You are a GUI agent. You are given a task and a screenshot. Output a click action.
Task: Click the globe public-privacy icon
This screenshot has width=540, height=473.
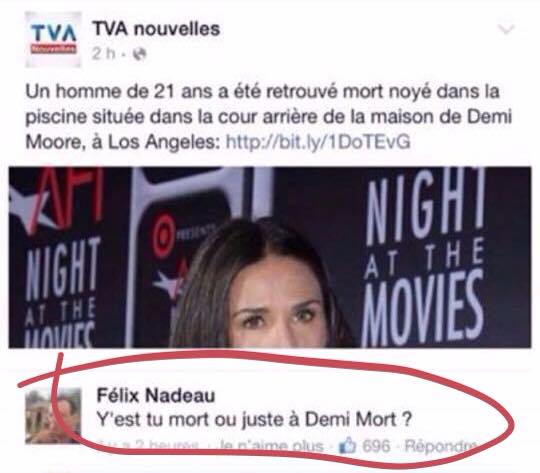tap(139, 54)
